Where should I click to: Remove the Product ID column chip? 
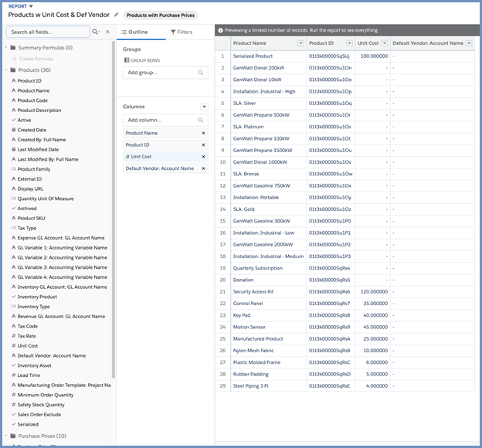203,144
